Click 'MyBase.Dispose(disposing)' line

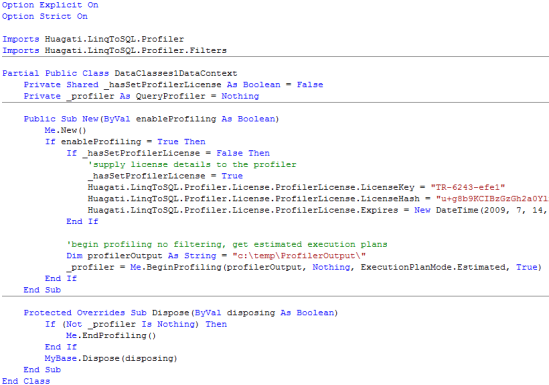tap(111, 358)
